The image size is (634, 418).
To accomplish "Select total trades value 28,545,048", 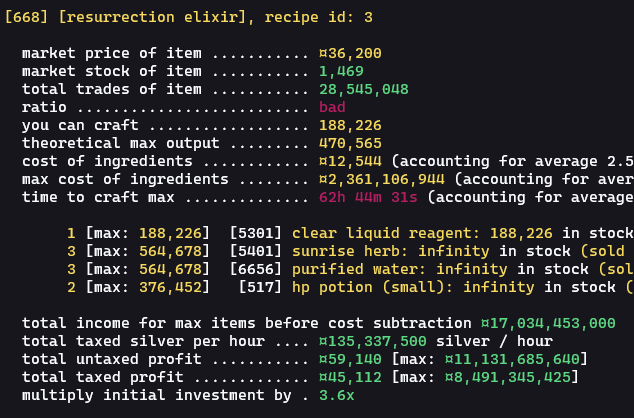I will [364, 89].
